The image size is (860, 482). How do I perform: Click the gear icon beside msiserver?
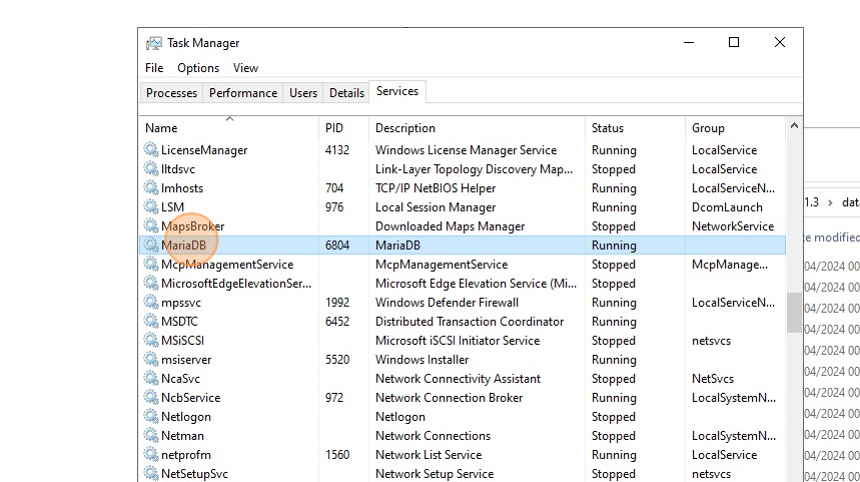[151, 359]
